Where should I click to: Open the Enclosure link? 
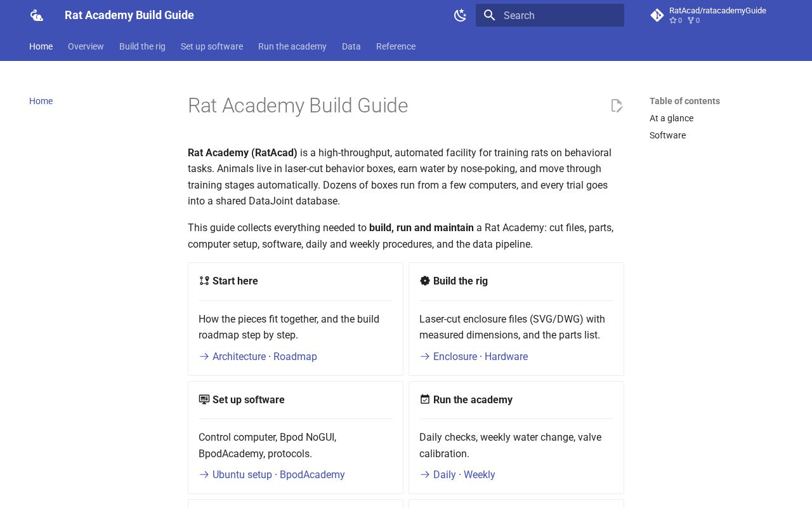tap(455, 357)
